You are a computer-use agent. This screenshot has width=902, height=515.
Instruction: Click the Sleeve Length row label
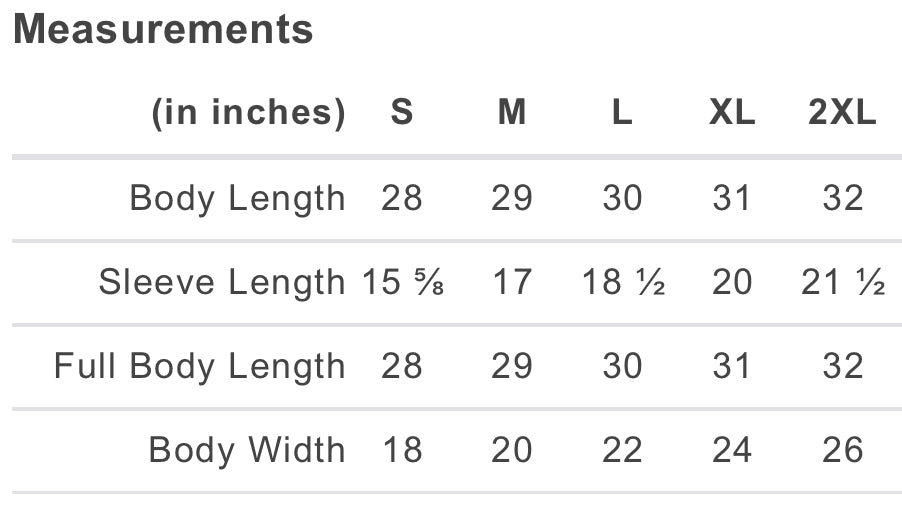222,283
